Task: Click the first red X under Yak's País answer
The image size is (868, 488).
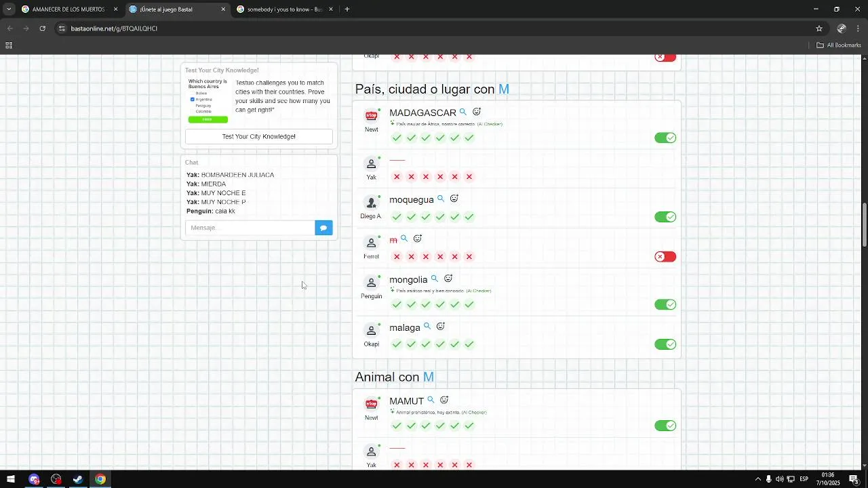Action: pos(397,177)
